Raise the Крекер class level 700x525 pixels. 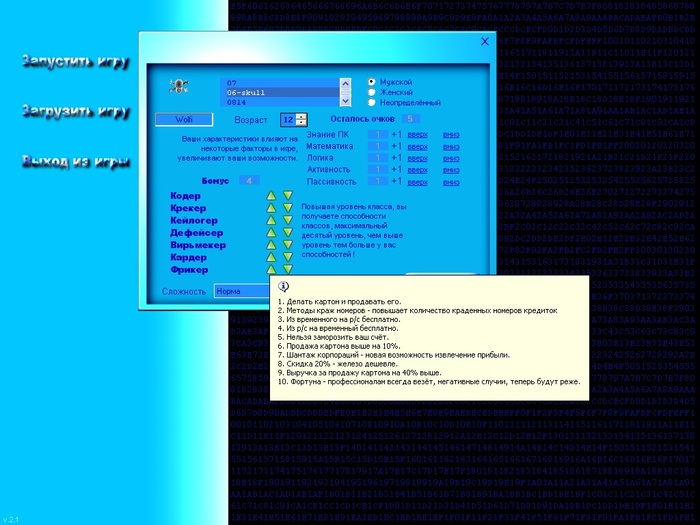[271, 208]
